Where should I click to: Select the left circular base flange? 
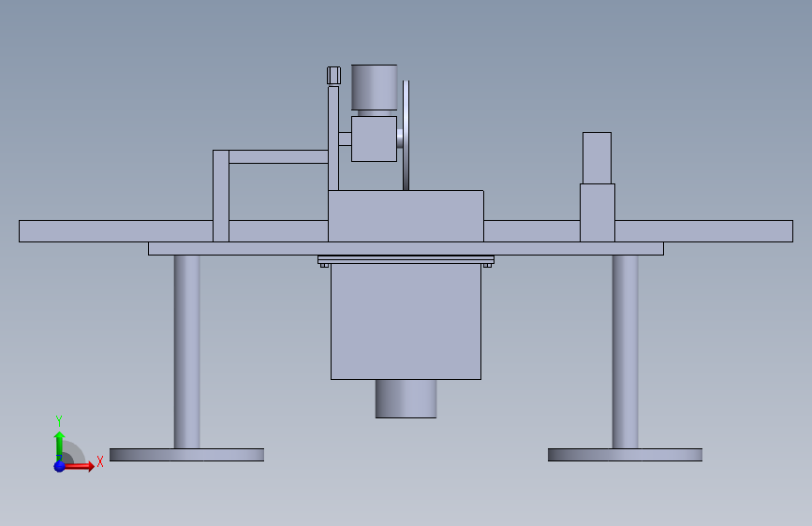point(187,455)
